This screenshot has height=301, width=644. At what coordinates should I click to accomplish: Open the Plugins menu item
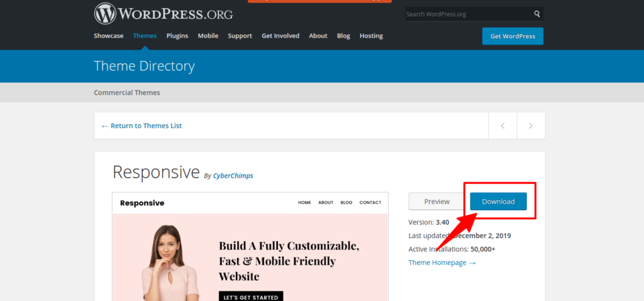tap(177, 36)
